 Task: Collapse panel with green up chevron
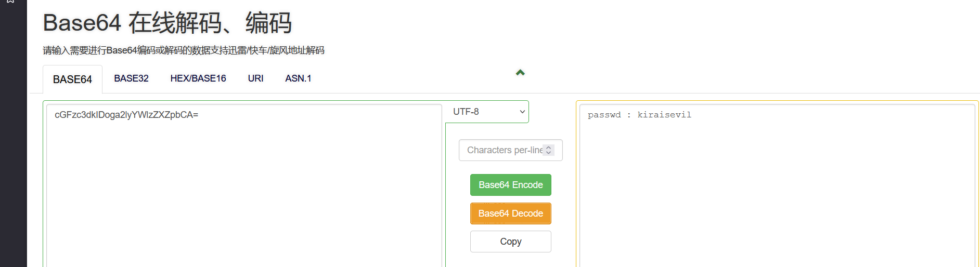520,73
